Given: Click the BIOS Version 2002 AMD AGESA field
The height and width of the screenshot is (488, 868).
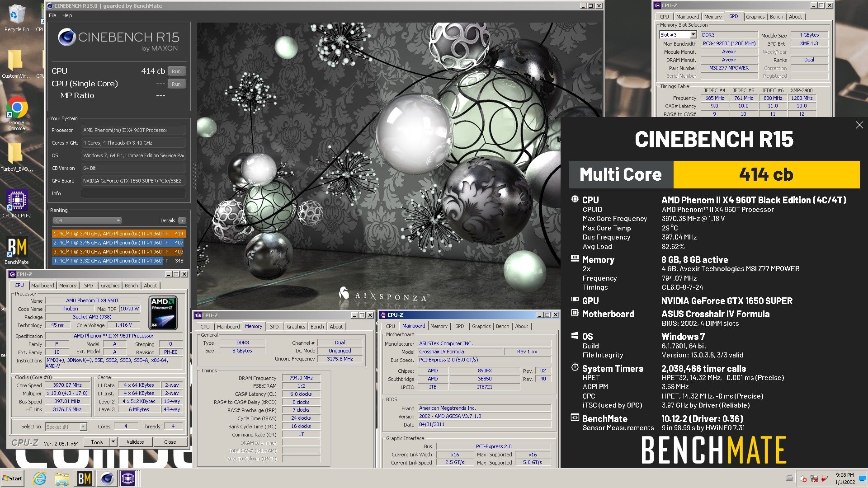Looking at the screenshot, I should coord(484,417).
